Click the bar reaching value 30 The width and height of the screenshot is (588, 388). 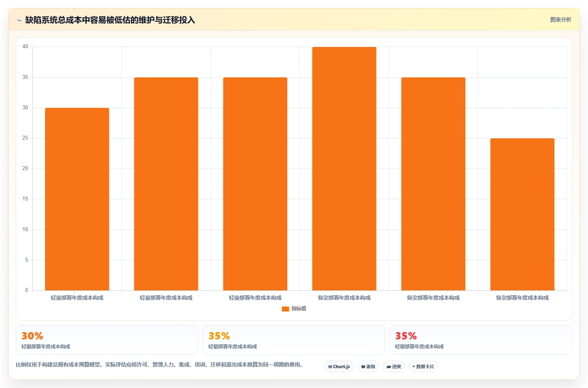coord(77,199)
